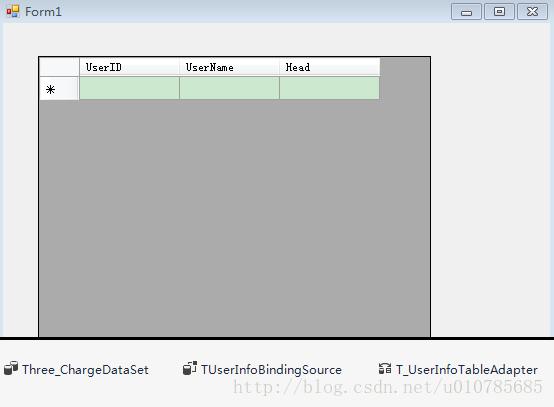
Task: Click the empty UserID cell in new row
Action: click(129, 88)
